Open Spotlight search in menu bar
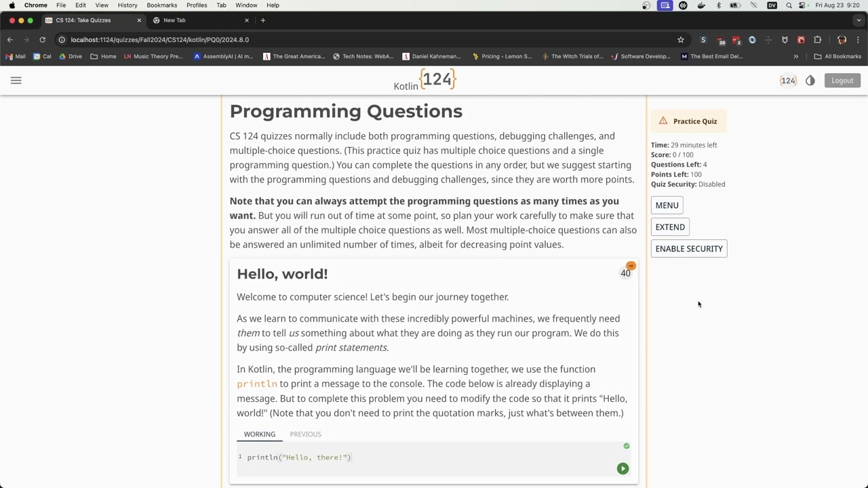The width and height of the screenshot is (868, 488). click(x=789, y=5)
